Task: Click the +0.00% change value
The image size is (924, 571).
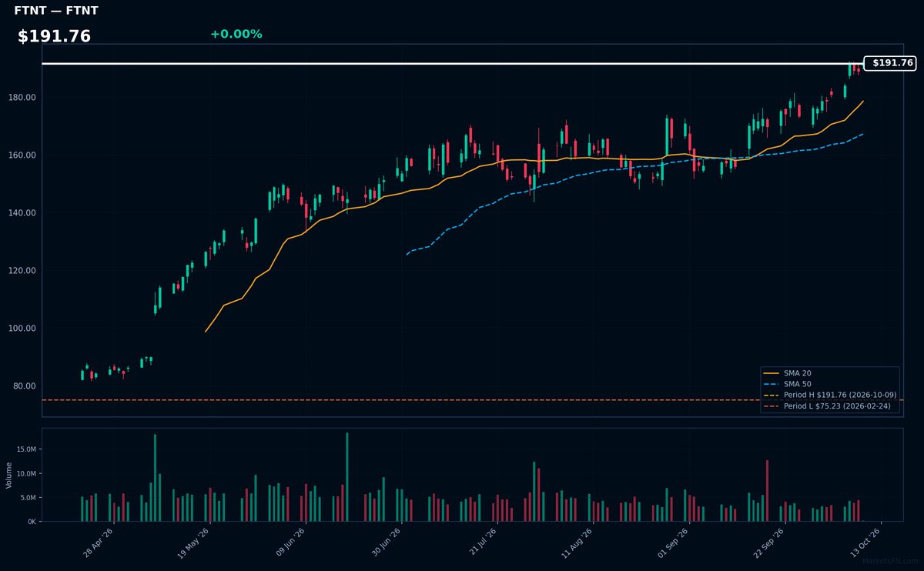Action: pos(236,34)
